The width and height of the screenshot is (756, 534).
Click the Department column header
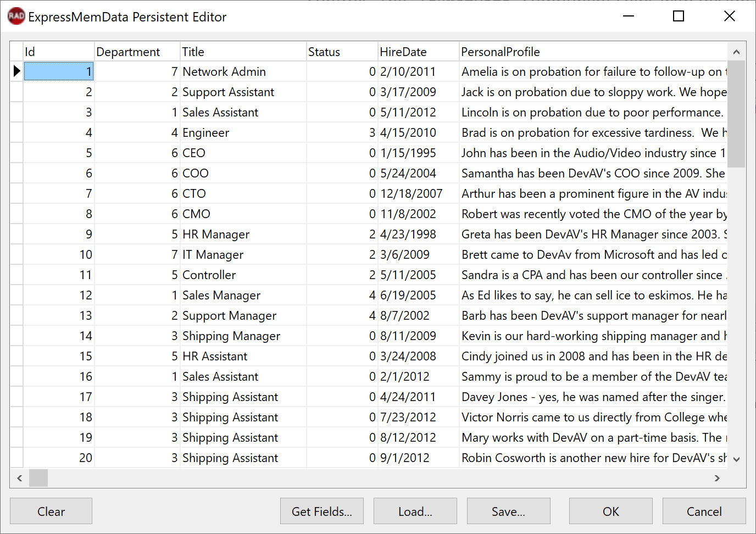click(137, 52)
